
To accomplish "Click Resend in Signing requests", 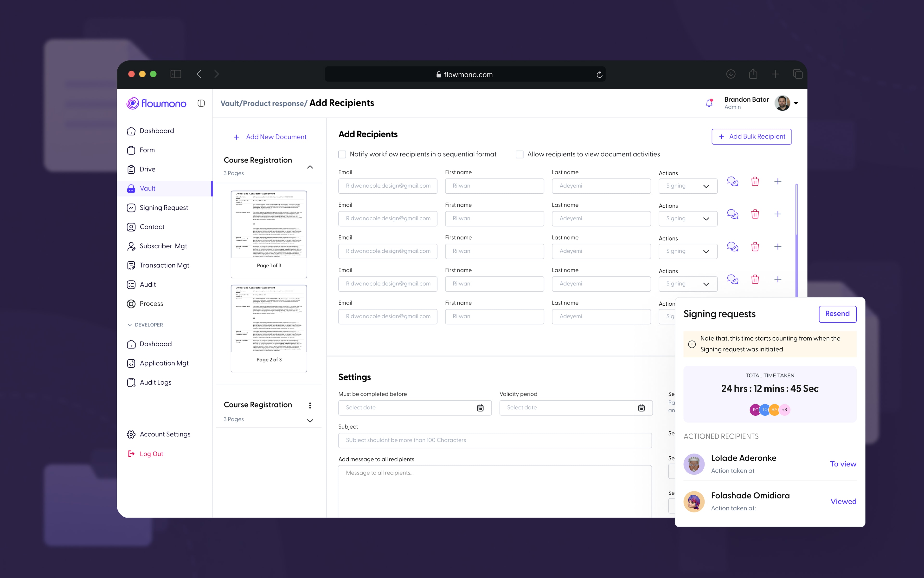I will click(837, 314).
